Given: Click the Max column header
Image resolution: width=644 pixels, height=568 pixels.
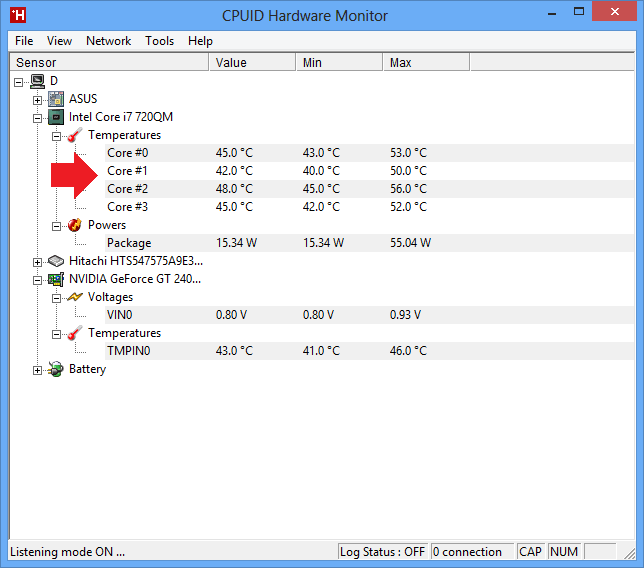Looking at the screenshot, I should pos(426,62).
